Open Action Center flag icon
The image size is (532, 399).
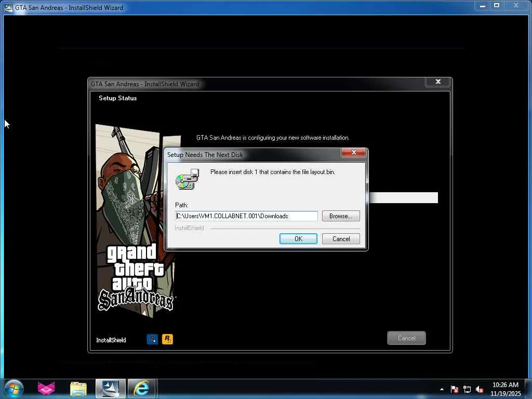click(x=455, y=390)
